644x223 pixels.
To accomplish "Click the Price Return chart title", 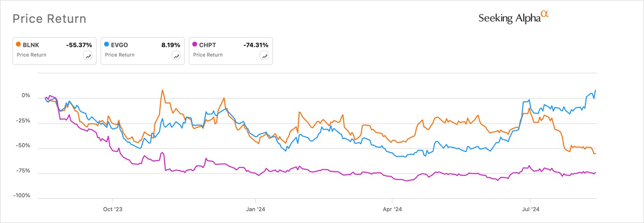I will coord(49,19).
